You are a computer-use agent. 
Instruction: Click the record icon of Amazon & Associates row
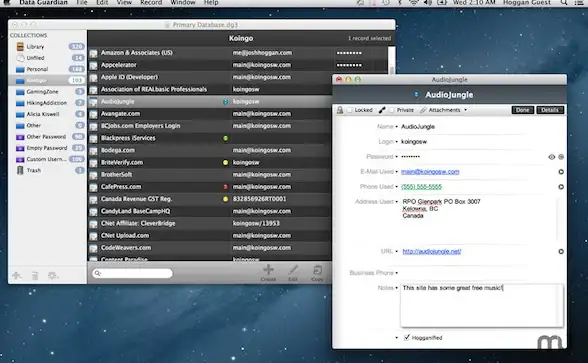click(93, 53)
